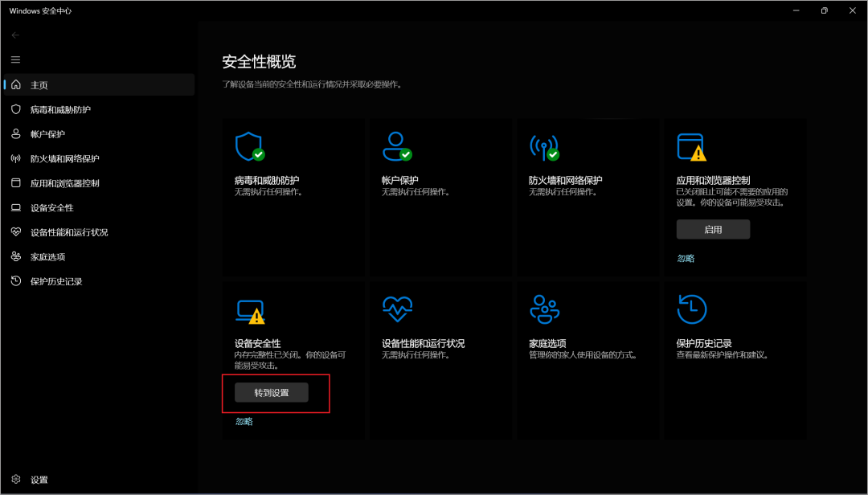Open the 设备性能和运行状况 card title
Viewport: 868px width, 495px height.
pos(423,344)
